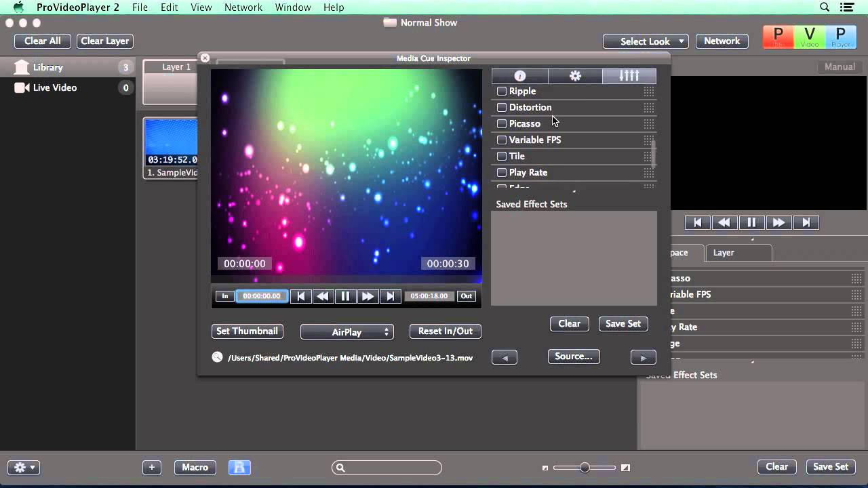
Task: Fast forward in main output transport
Action: click(778, 222)
